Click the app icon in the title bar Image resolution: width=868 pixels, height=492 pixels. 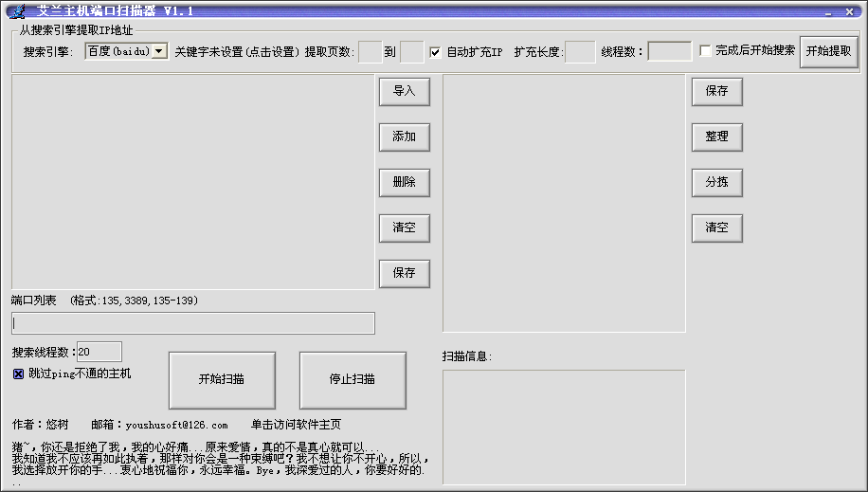(x=14, y=10)
